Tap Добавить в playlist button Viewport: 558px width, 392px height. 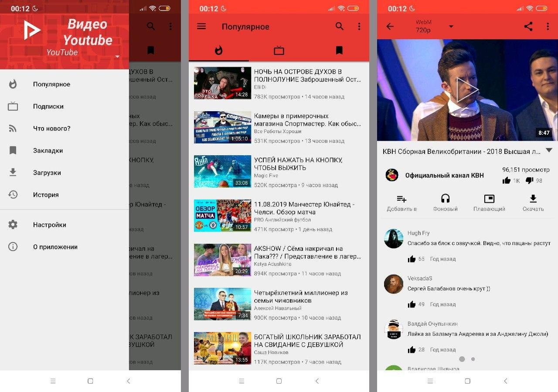pos(401,203)
